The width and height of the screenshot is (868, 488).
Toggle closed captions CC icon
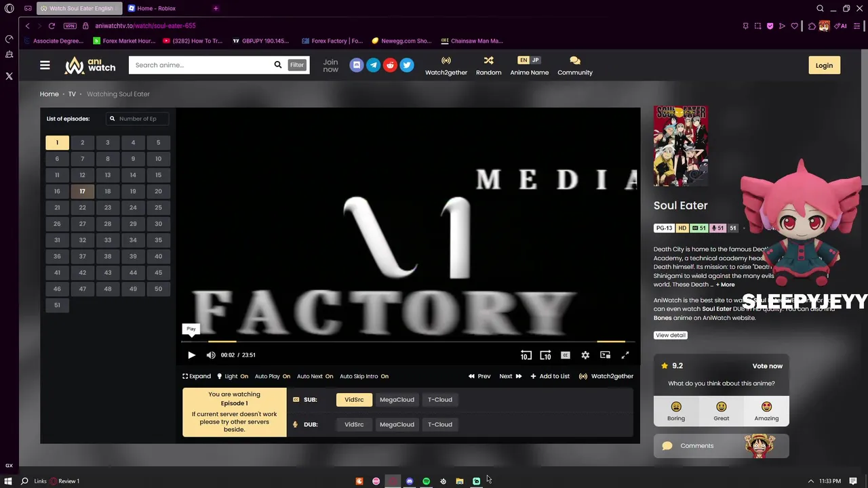[566, 355]
